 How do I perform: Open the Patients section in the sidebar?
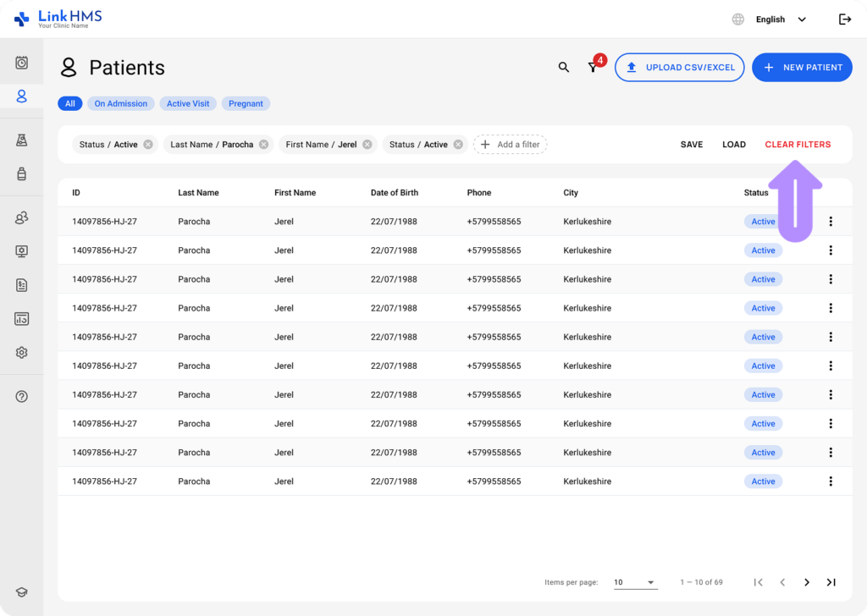pos(21,96)
